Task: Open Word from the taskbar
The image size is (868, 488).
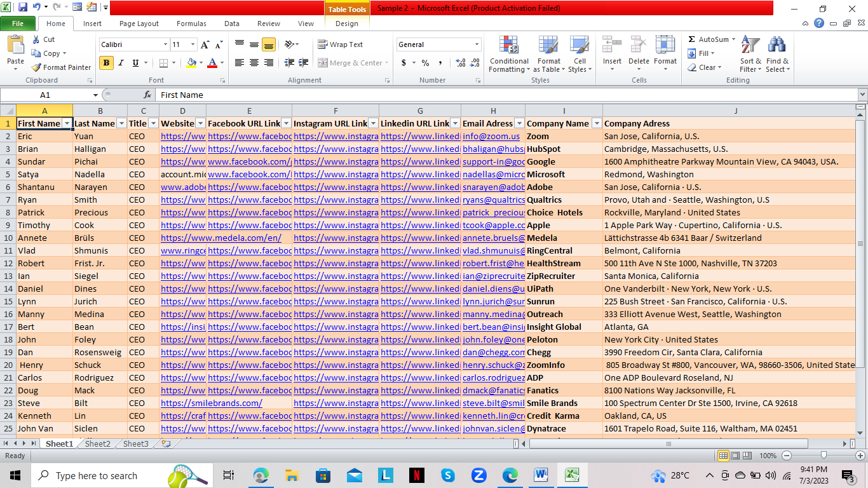Action: pyautogui.click(x=541, y=475)
